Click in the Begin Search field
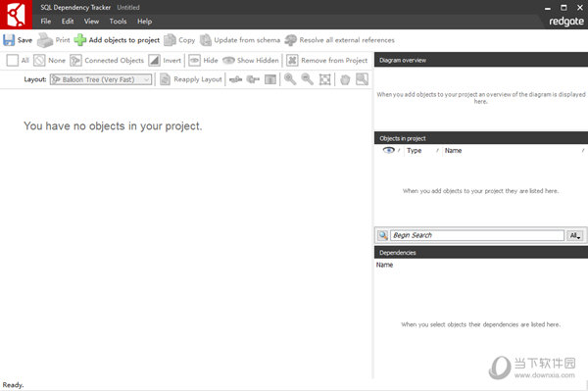This screenshot has width=588, height=391. (477, 235)
